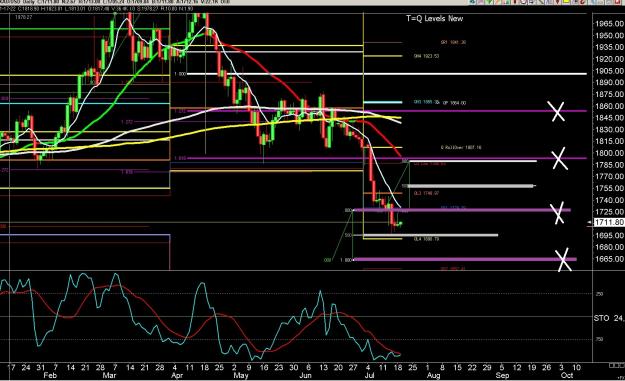Select the cyan SH3 level line segment
Viewport: 625px width, 381px height.
(x=383, y=102)
